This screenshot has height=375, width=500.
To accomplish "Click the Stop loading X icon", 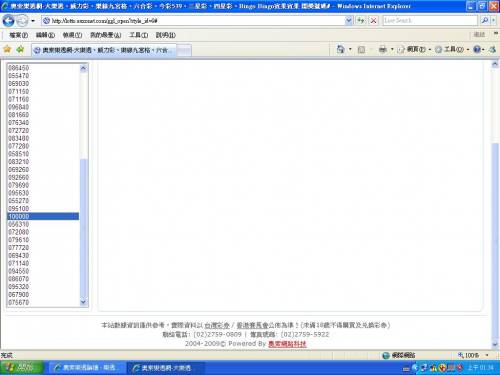I will 373,21.
